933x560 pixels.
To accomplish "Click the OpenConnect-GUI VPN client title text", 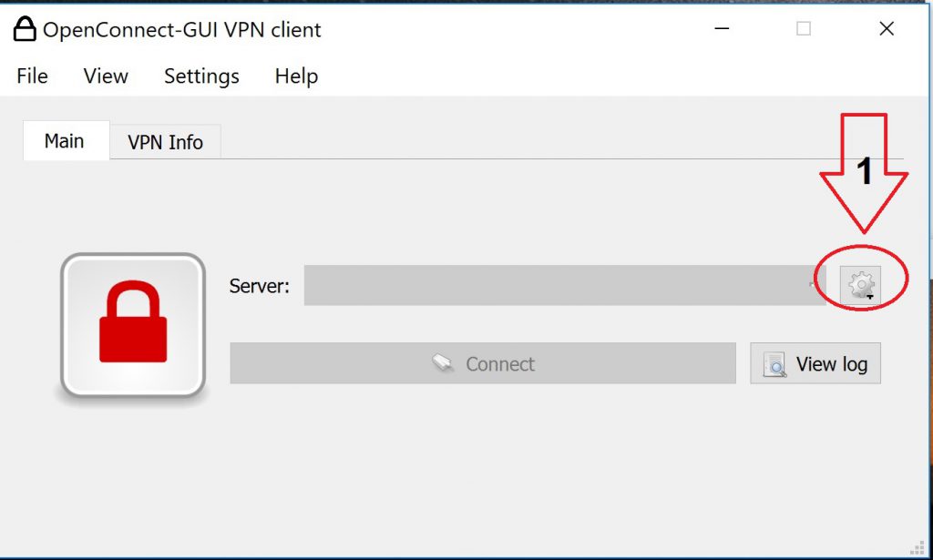I will click(x=182, y=30).
